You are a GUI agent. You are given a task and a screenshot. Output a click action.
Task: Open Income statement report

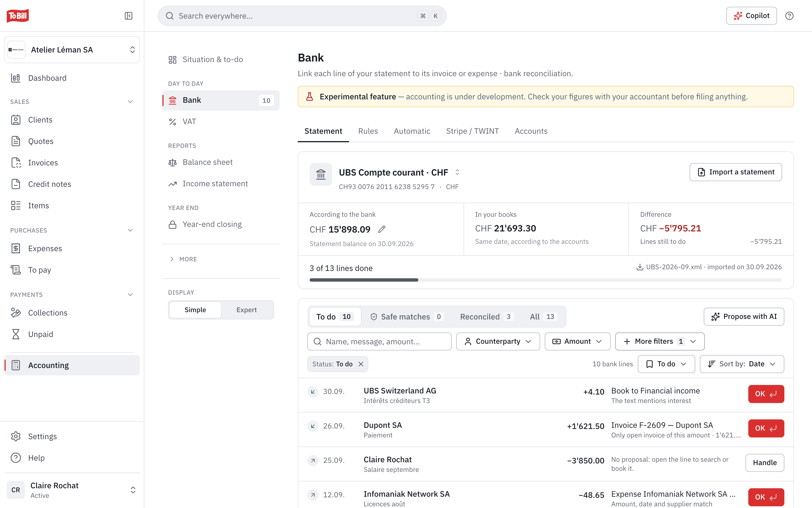point(221,184)
